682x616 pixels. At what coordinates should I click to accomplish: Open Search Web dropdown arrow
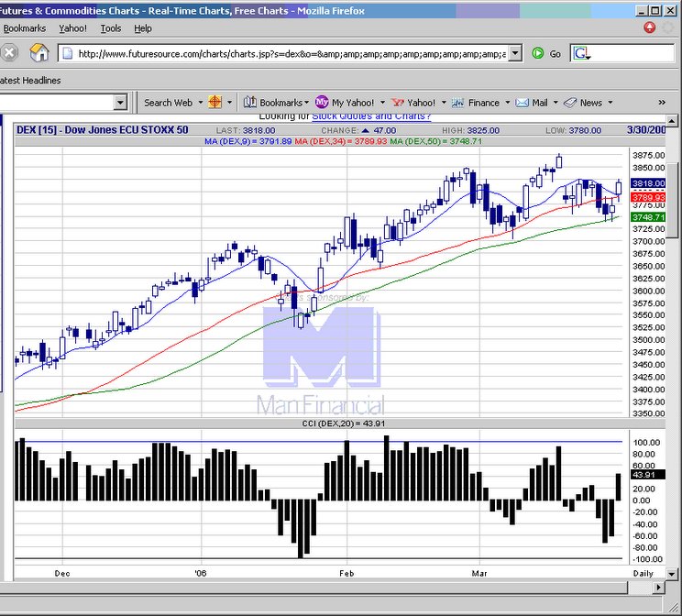click(x=201, y=103)
